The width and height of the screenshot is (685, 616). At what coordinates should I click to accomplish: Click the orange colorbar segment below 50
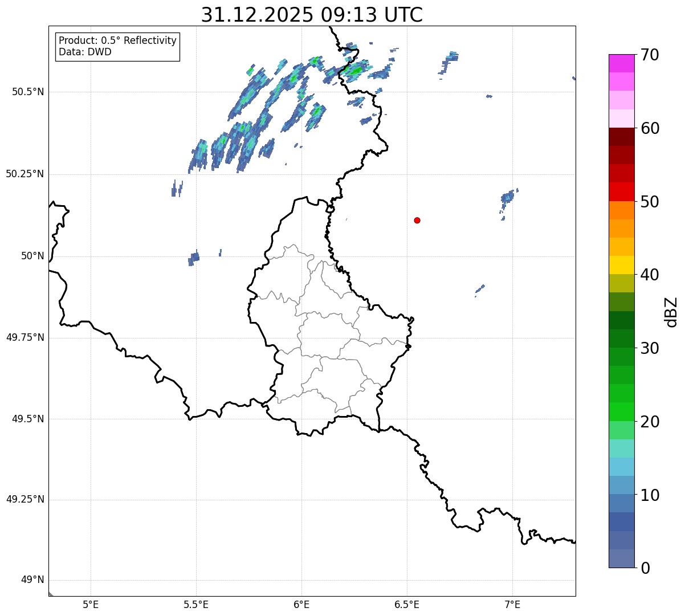[x=621, y=210]
